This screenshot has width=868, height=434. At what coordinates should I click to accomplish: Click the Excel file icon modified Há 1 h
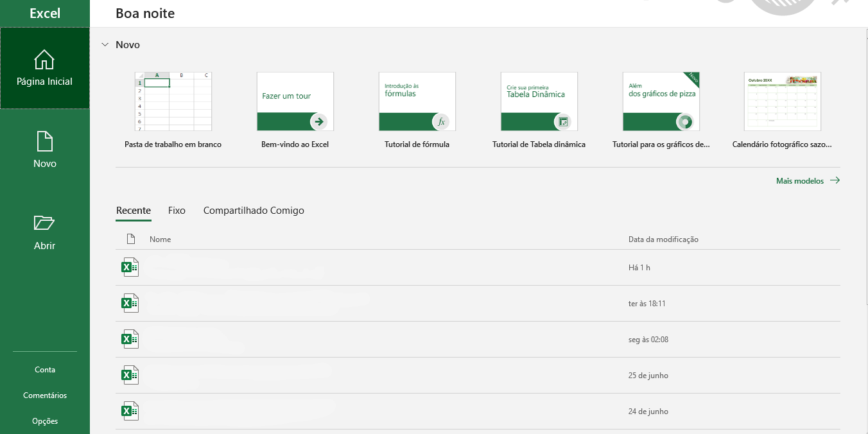pos(130,267)
